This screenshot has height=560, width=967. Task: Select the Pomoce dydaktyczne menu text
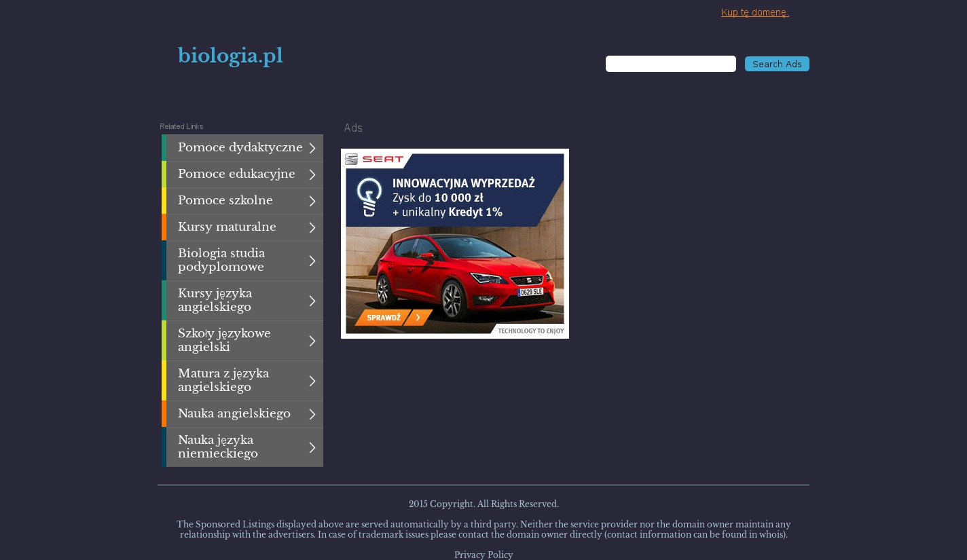[240, 147]
